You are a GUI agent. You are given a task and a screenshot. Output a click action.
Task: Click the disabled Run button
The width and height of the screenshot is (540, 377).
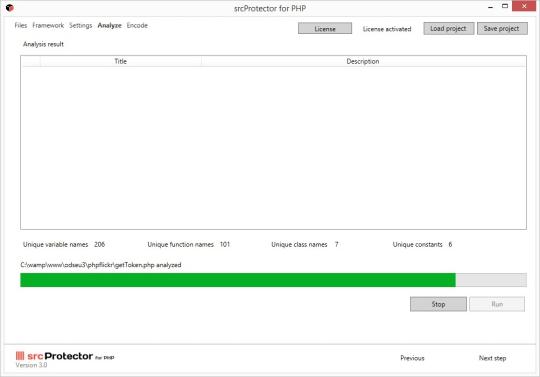(x=497, y=304)
